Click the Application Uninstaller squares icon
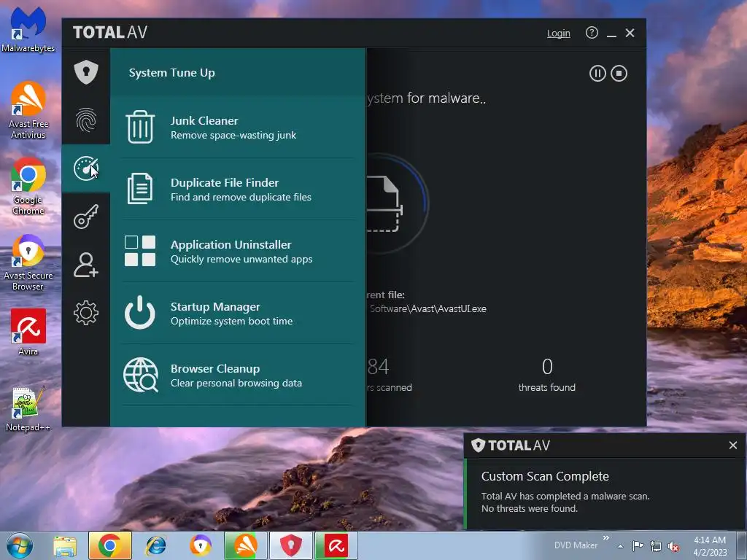 (x=140, y=251)
